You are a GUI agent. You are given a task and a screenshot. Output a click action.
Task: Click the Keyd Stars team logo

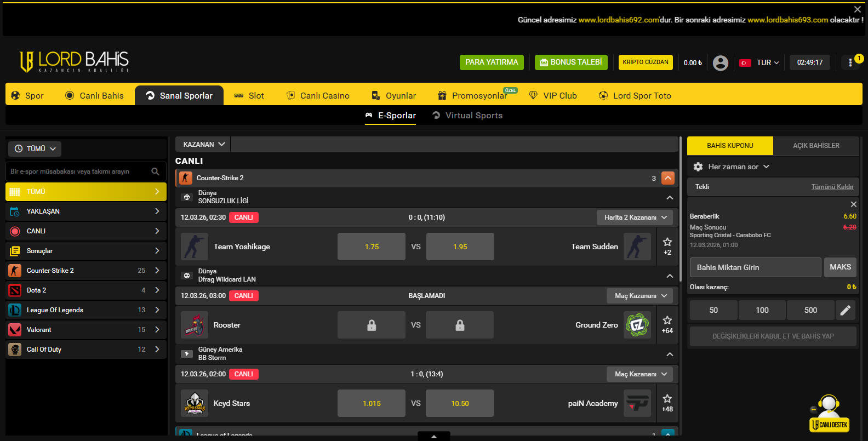195,403
